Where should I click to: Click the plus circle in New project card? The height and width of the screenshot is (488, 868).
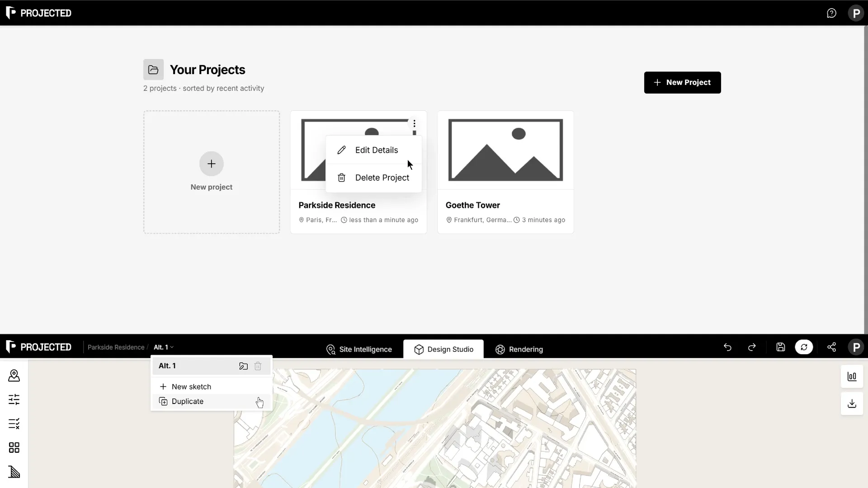click(x=211, y=164)
